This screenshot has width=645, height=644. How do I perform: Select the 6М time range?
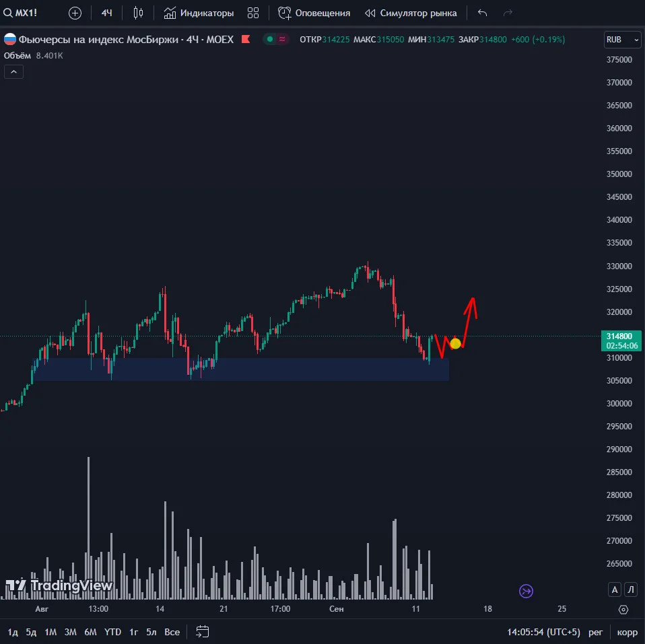click(x=90, y=632)
